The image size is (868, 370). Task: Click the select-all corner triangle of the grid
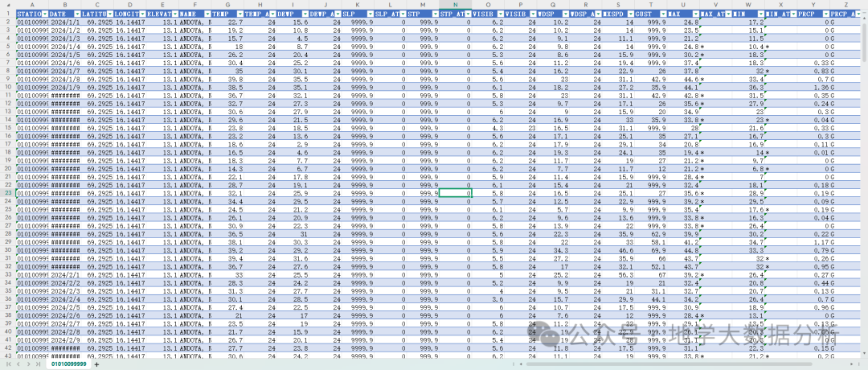[8, 5]
